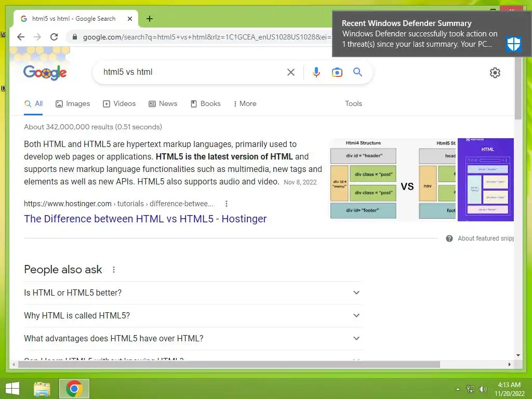Open the three-dot menu beside Hostinger URL
Image resolution: width=532 pixels, height=399 pixels.
click(x=227, y=204)
